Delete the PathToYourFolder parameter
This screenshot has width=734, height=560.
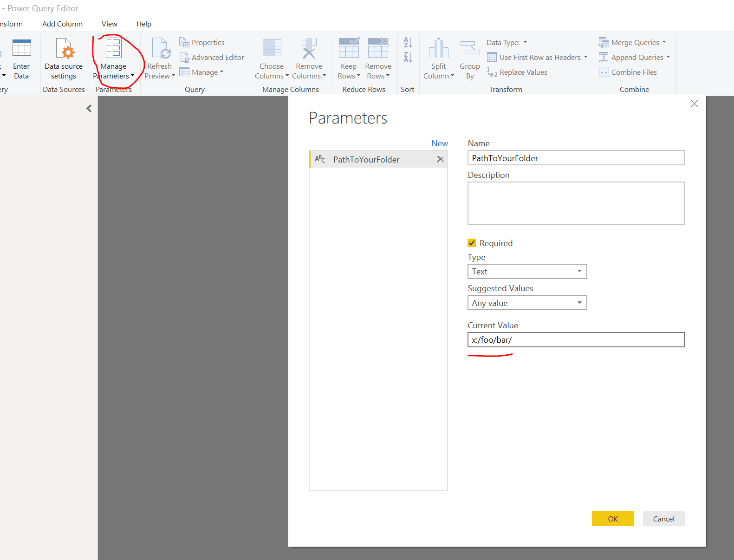pos(441,159)
